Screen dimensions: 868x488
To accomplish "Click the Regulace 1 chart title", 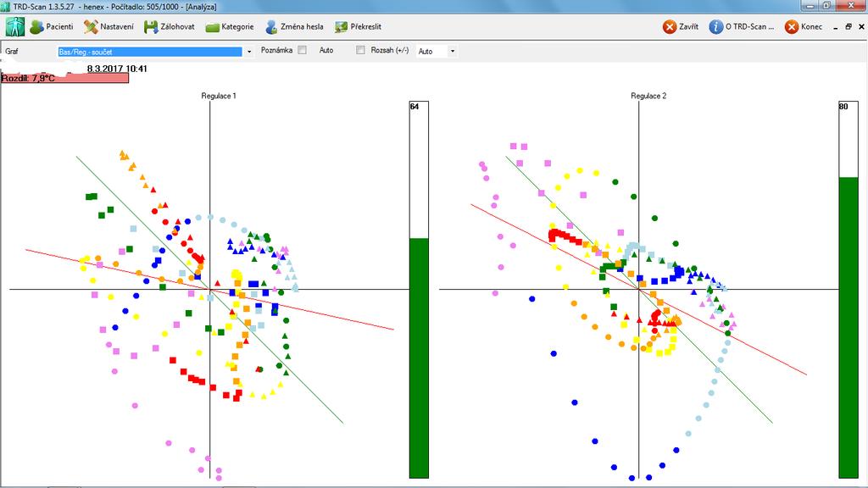I will [x=219, y=96].
